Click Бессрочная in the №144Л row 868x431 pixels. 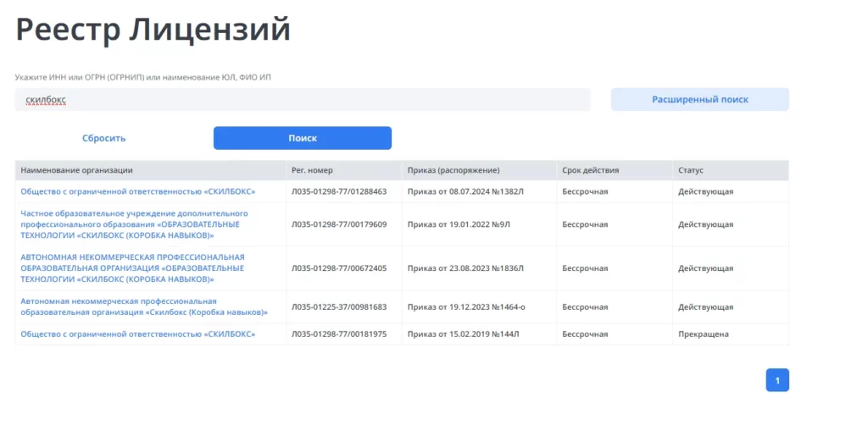[x=585, y=334]
